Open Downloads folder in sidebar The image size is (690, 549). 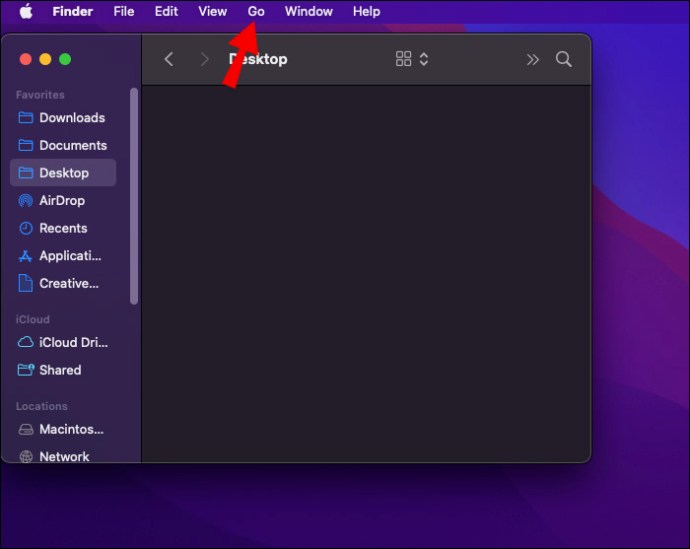point(63,118)
